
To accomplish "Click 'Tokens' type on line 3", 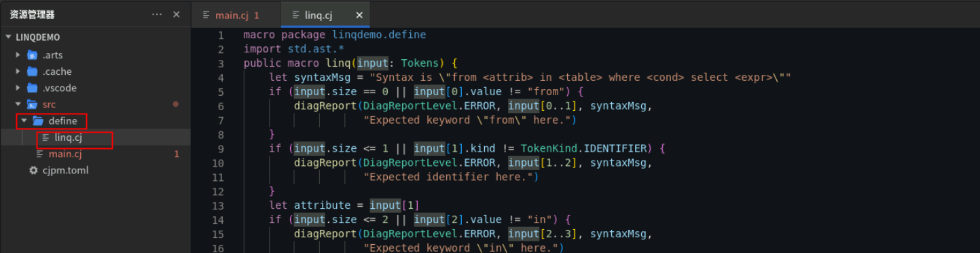I will [419, 63].
